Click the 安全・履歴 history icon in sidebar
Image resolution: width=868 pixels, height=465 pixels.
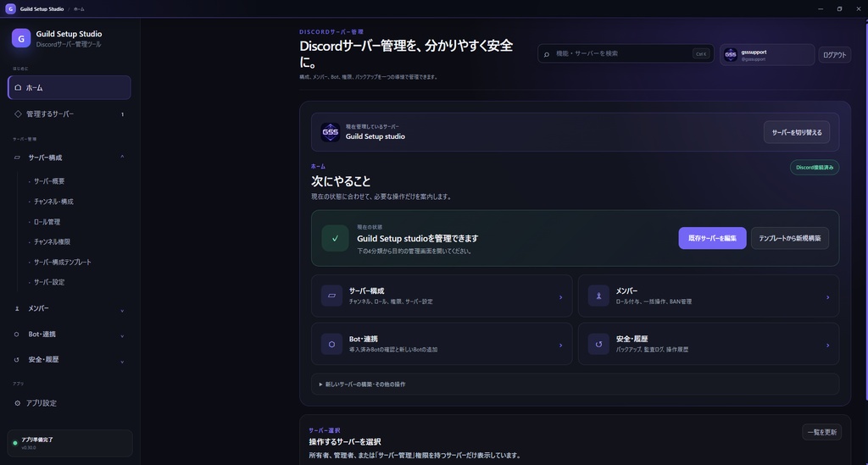(x=17, y=360)
